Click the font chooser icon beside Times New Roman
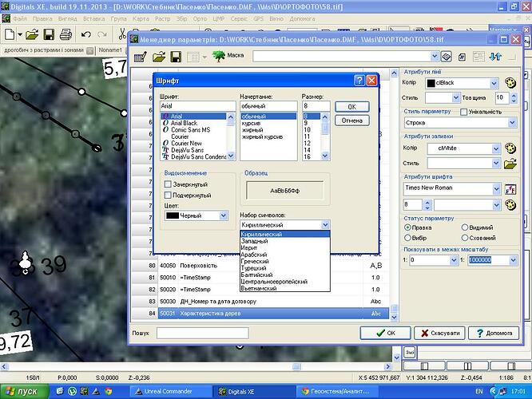The height and width of the screenshot is (399, 532). tap(510, 189)
